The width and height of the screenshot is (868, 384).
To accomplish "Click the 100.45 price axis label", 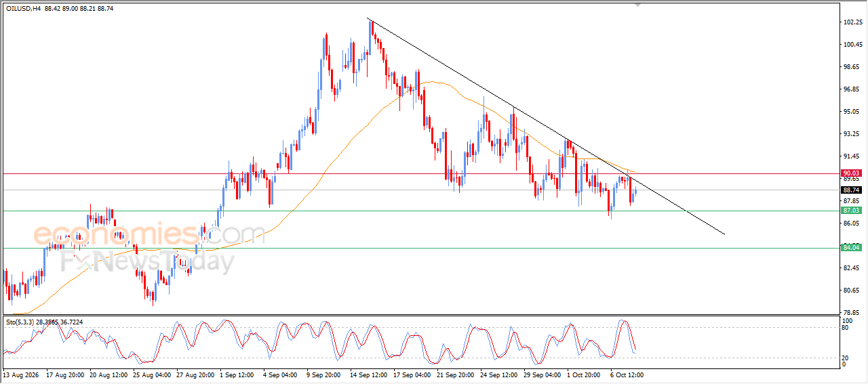I will pyautogui.click(x=852, y=45).
